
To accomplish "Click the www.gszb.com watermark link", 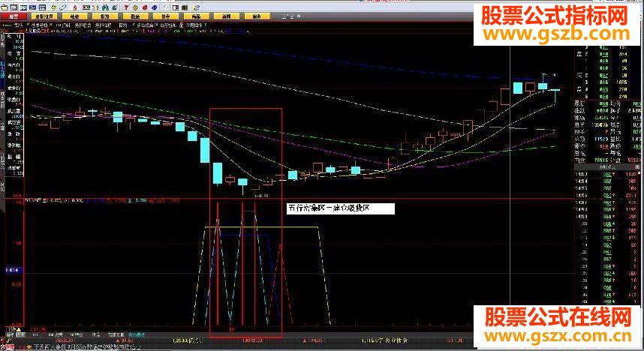I will pyautogui.click(x=555, y=34).
